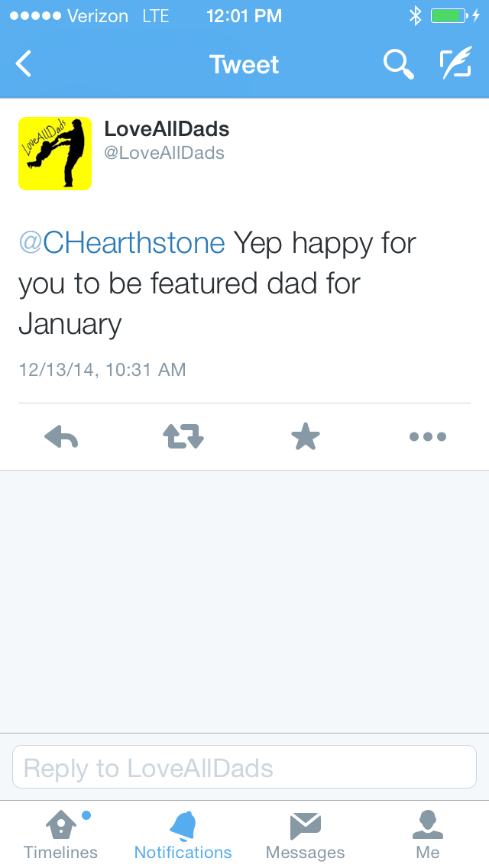
Task: Switch to the Timelines tab
Action: pos(61,834)
